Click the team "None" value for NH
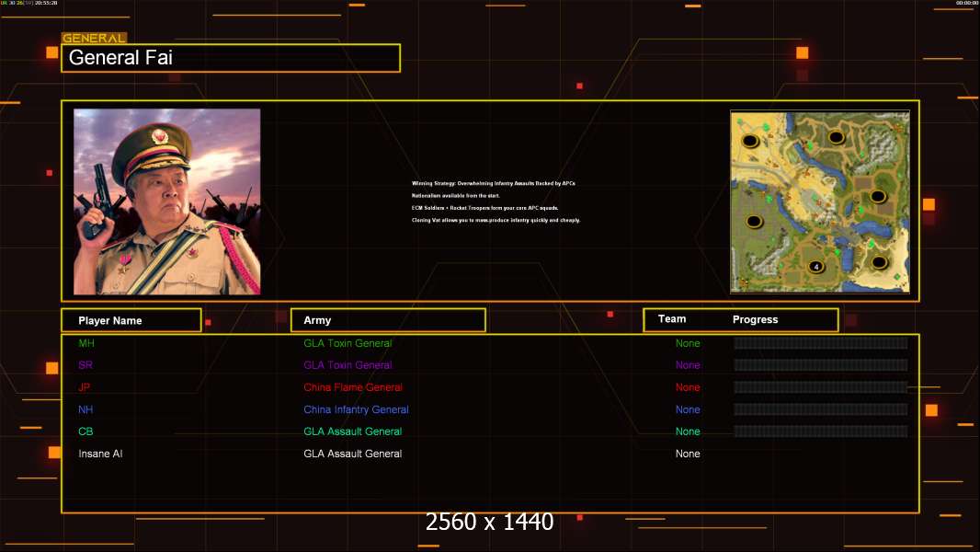This screenshot has height=552, width=980. point(688,409)
